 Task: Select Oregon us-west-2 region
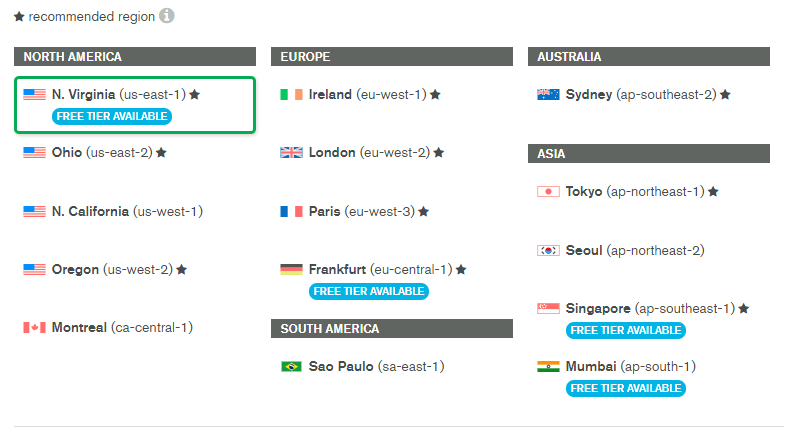pos(104,270)
